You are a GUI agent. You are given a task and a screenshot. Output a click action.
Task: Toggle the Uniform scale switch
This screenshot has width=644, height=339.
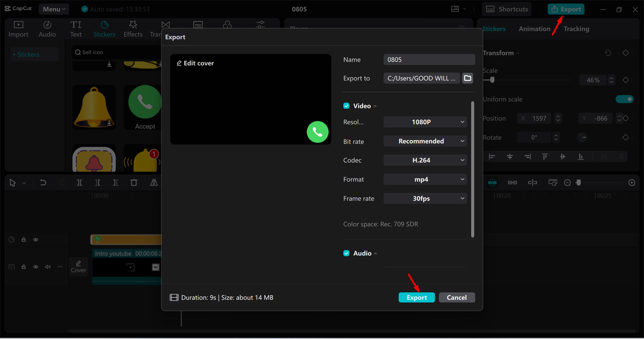coord(625,99)
